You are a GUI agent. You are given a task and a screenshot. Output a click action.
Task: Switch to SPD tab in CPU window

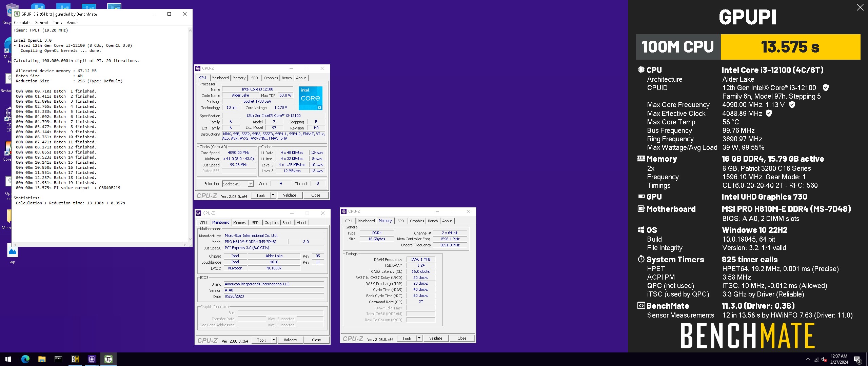tap(255, 78)
